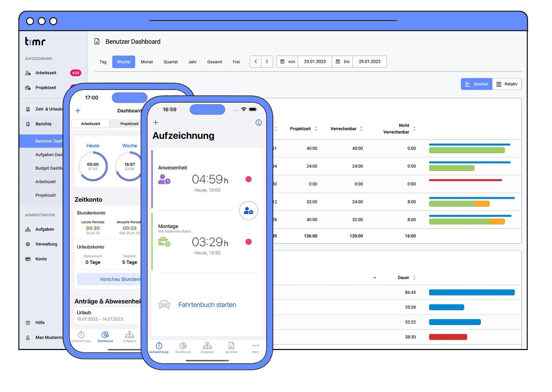The height and width of the screenshot is (392, 552).
Task: Open Arbeitszeit recording in sidebar
Action: pos(46,73)
